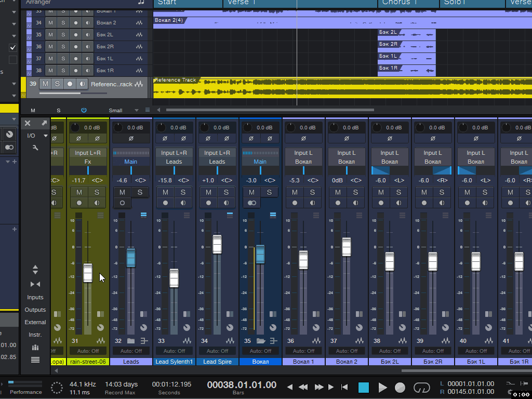The image size is (532, 399).
Task: Toggle the blue power button above mixer
Action: [84, 110]
